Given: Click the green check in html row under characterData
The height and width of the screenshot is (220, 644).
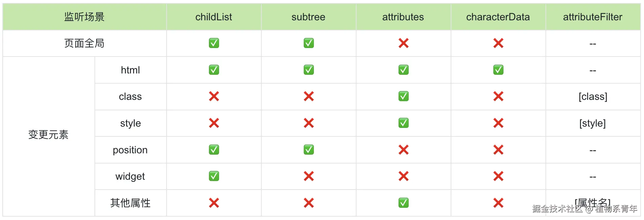Looking at the screenshot, I should pyautogui.click(x=498, y=70).
